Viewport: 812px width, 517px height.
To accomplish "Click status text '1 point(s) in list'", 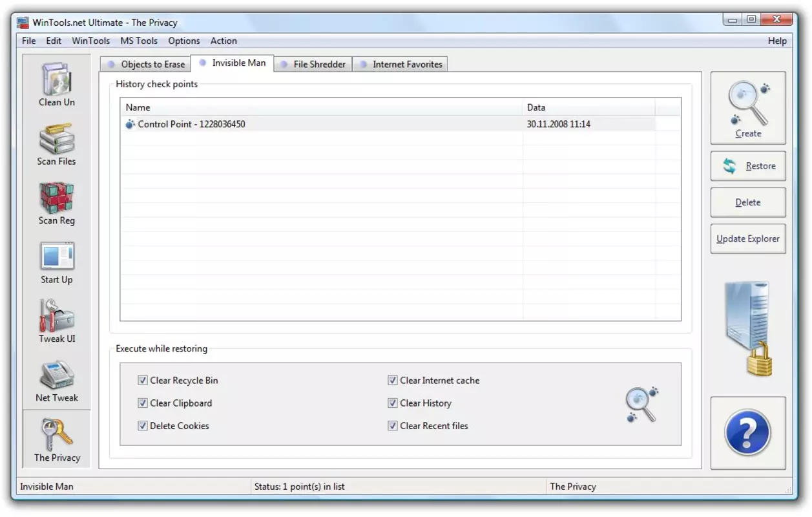I will click(314, 487).
